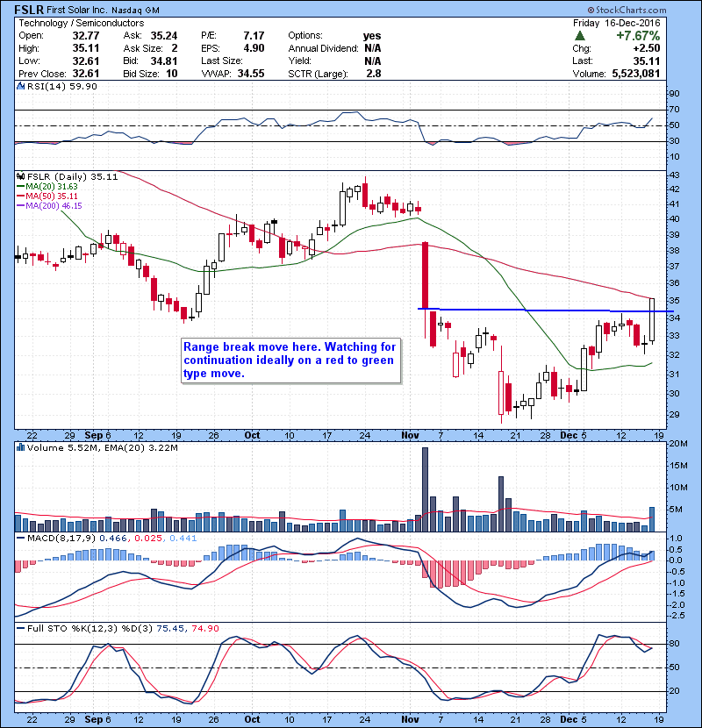This screenshot has width=702, height=728.
Task: Click the total Volume figure 5,523,081
Action: pyautogui.click(x=636, y=74)
